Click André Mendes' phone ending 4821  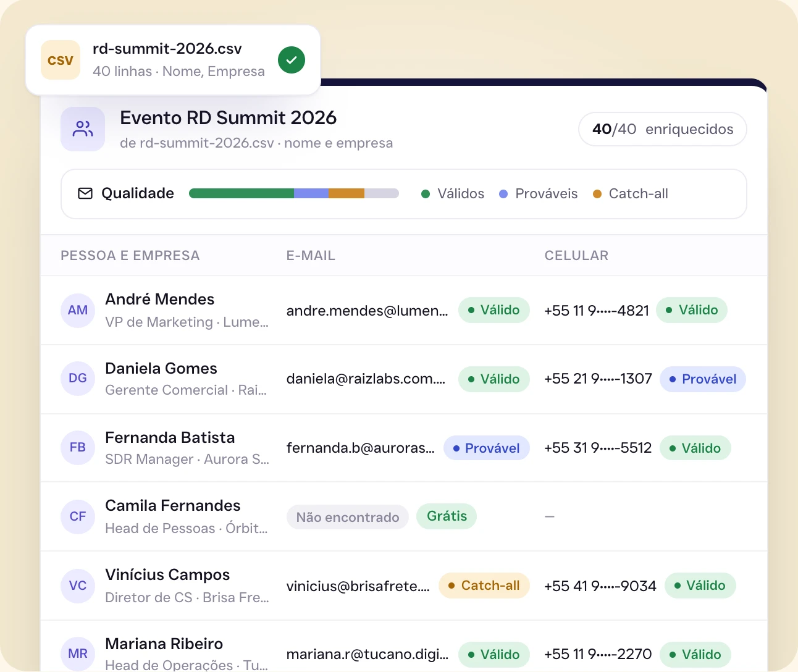click(x=597, y=311)
